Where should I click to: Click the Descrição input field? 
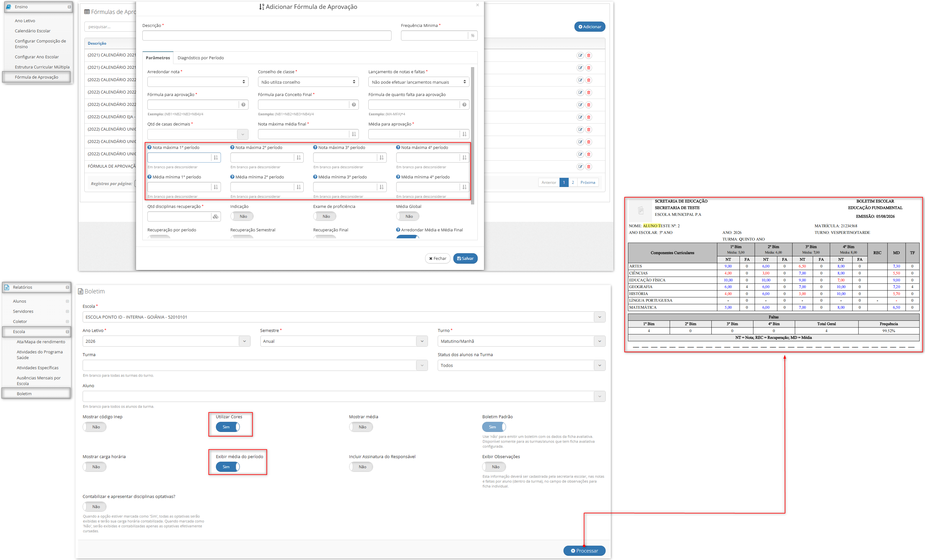(x=267, y=36)
